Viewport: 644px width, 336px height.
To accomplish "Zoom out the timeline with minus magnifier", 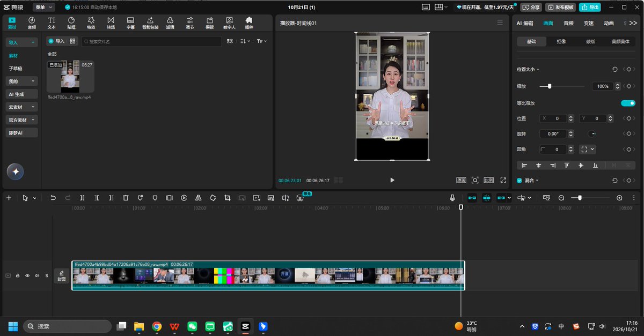I will 561,198.
